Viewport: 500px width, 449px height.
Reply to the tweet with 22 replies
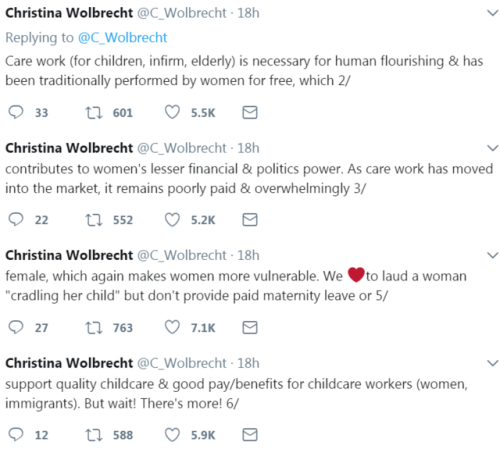pos(16,220)
